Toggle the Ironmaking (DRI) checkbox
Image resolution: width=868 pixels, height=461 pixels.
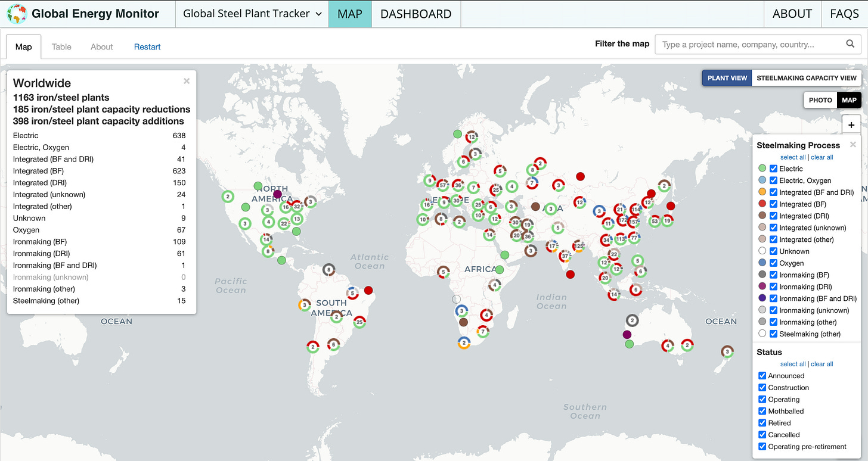click(773, 286)
